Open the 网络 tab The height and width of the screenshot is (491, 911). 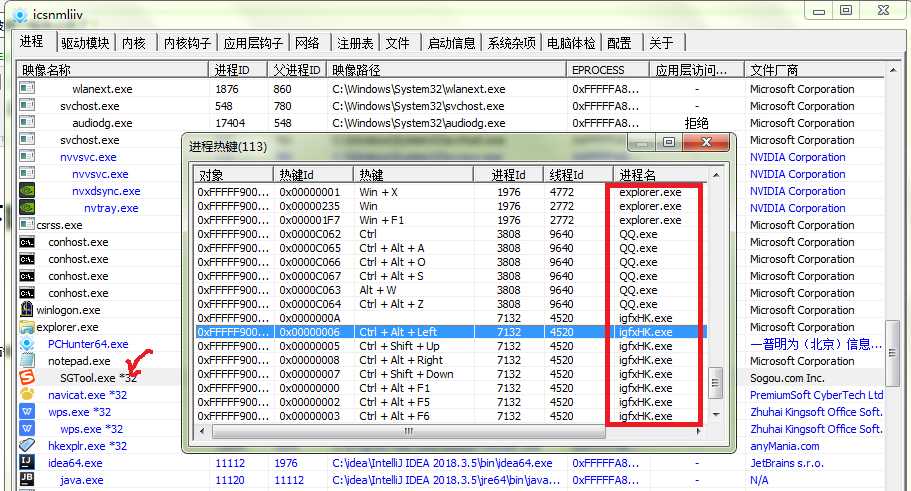tap(307, 43)
